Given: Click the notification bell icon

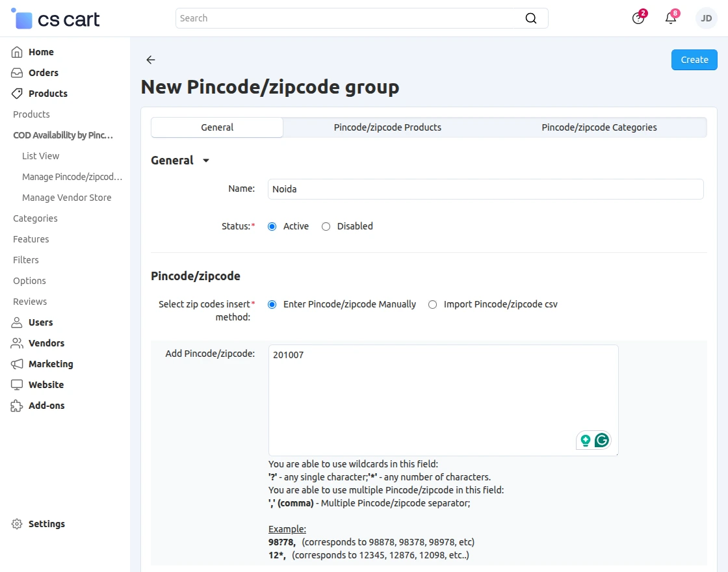Looking at the screenshot, I should 671,18.
